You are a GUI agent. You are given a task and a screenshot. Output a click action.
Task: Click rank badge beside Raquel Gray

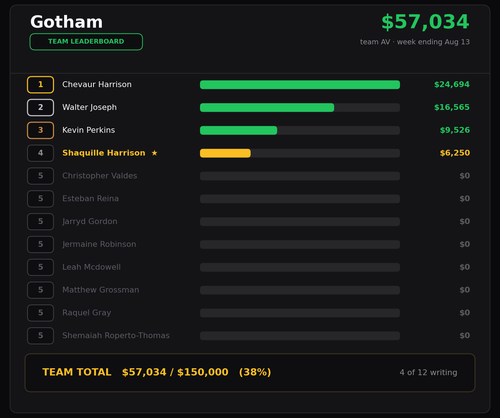[x=40, y=313]
